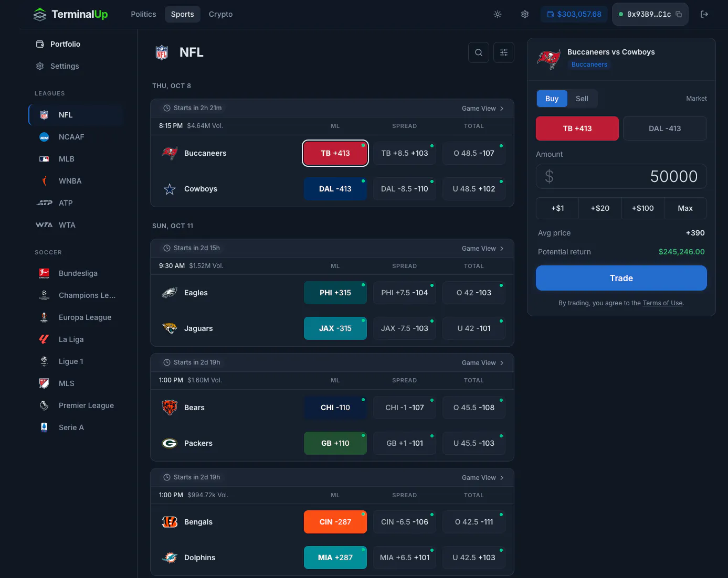728x578 pixels.
Task: Open Ligue 1 in sidebar
Action: tap(76, 361)
